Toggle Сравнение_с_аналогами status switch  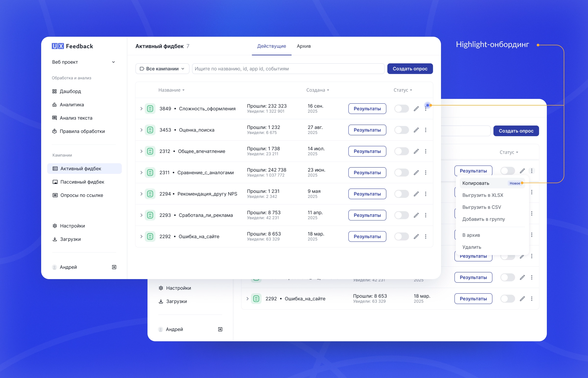401,173
